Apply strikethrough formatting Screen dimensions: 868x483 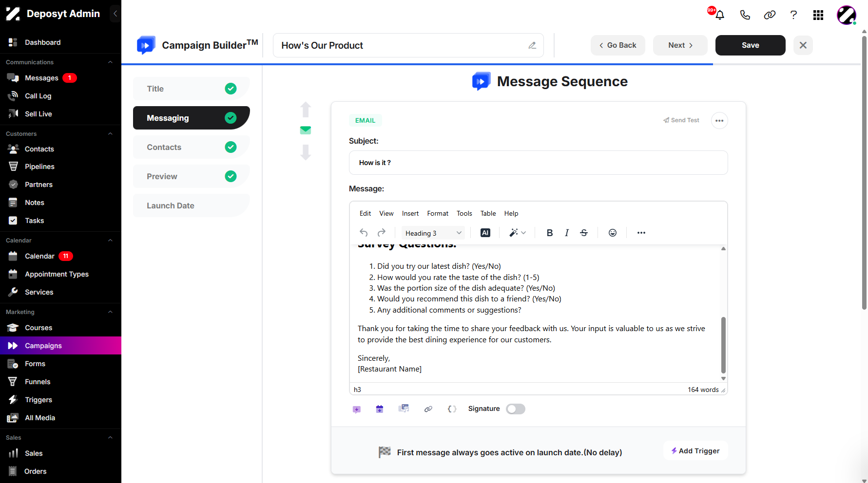point(584,233)
